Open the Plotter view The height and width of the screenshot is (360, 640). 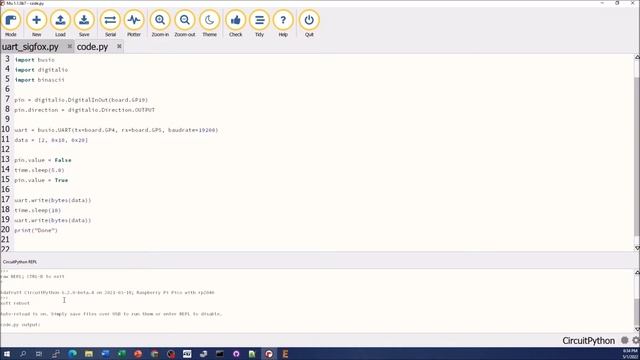[134, 24]
